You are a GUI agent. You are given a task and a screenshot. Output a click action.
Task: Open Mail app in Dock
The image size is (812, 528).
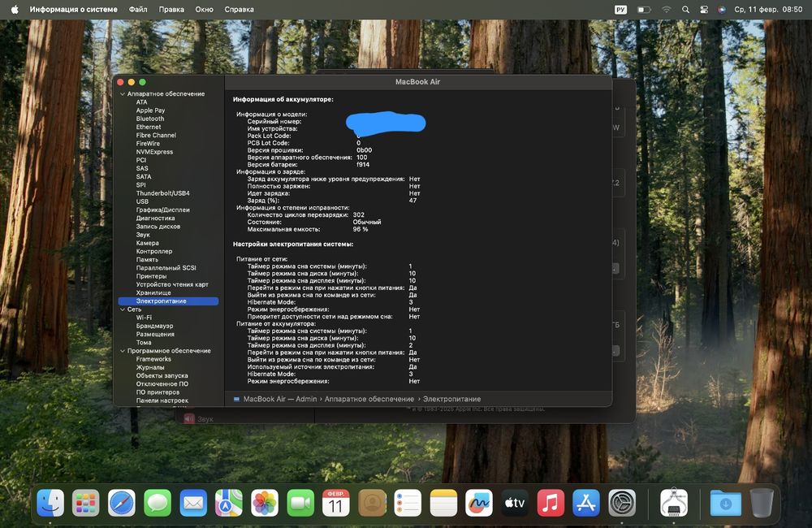pos(193,503)
